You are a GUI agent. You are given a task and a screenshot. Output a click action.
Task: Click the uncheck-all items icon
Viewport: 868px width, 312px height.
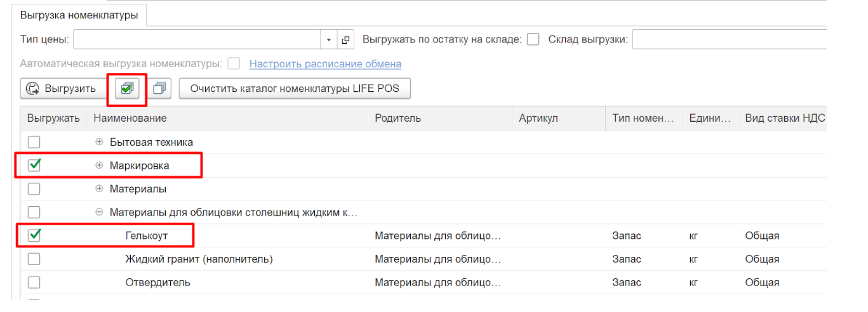159,89
